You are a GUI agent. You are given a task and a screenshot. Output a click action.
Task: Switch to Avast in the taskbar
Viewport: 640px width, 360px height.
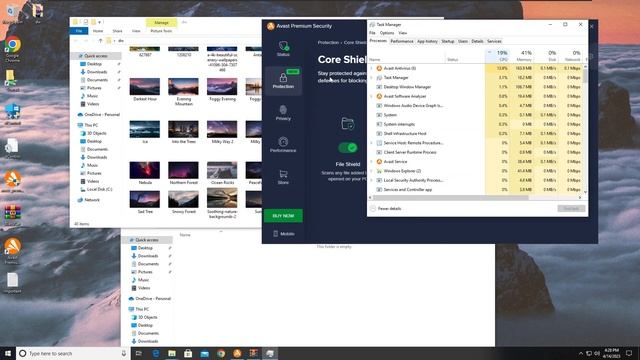click(x=237, y=353)
